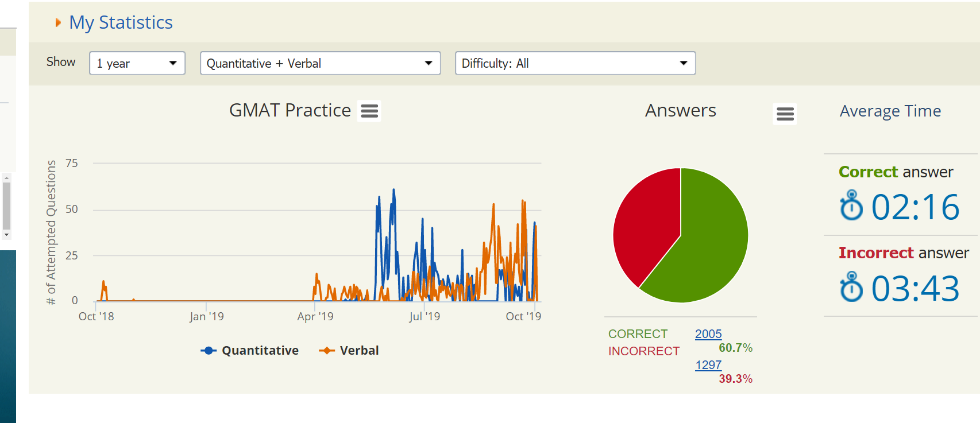Open the 1 year time range dropdown
The image size is (980, 423).
point(137,63)
